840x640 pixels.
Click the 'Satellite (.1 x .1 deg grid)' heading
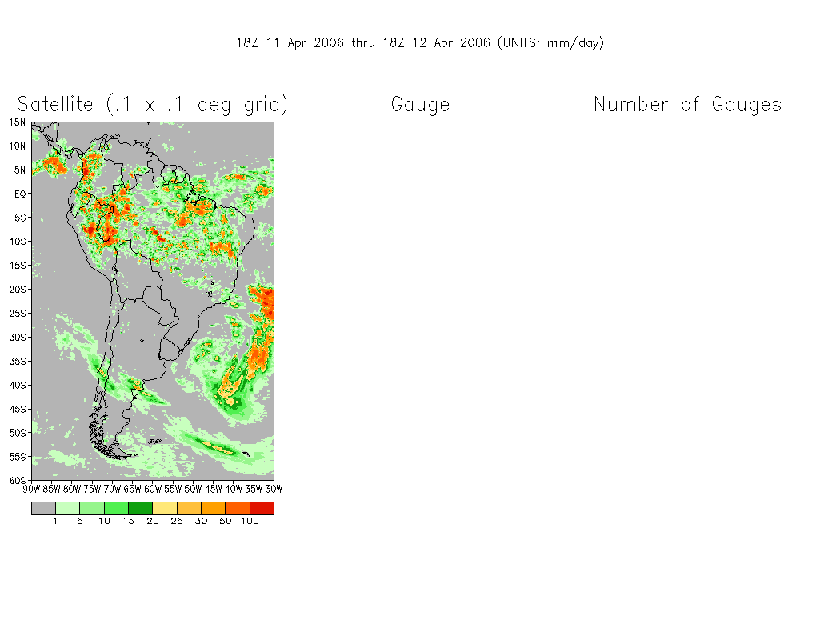tap(153, 104)
